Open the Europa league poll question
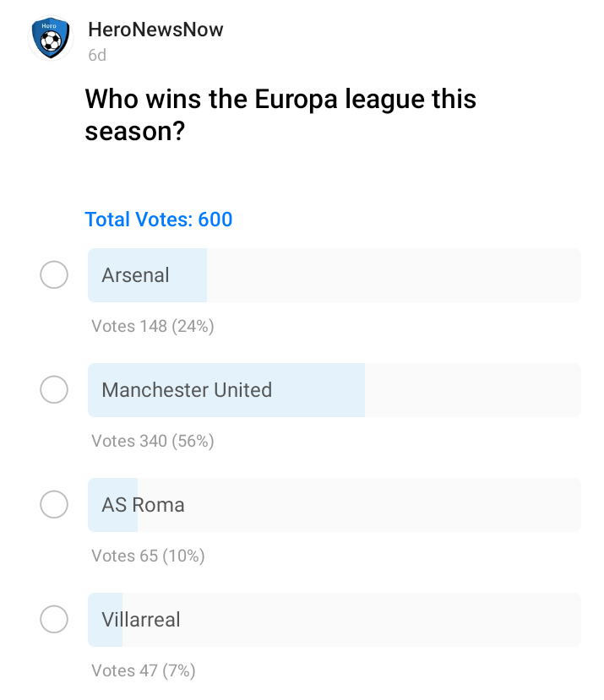Image resolution: width=604 pixels, height=700 pixels. tap(280, 115)
